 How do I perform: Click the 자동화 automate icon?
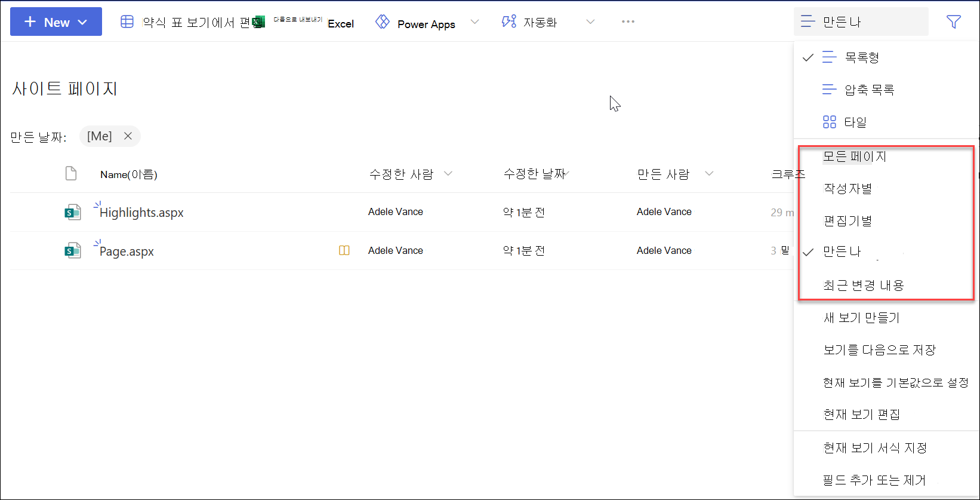(x=509, y=22)
